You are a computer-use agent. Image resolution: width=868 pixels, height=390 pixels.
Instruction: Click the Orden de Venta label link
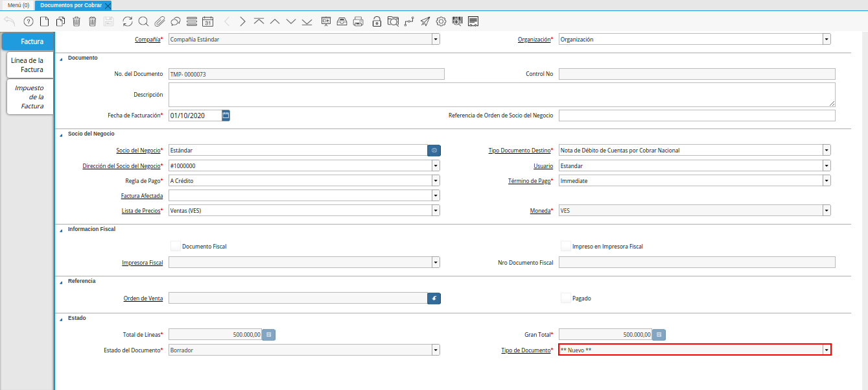coord(143,299)
